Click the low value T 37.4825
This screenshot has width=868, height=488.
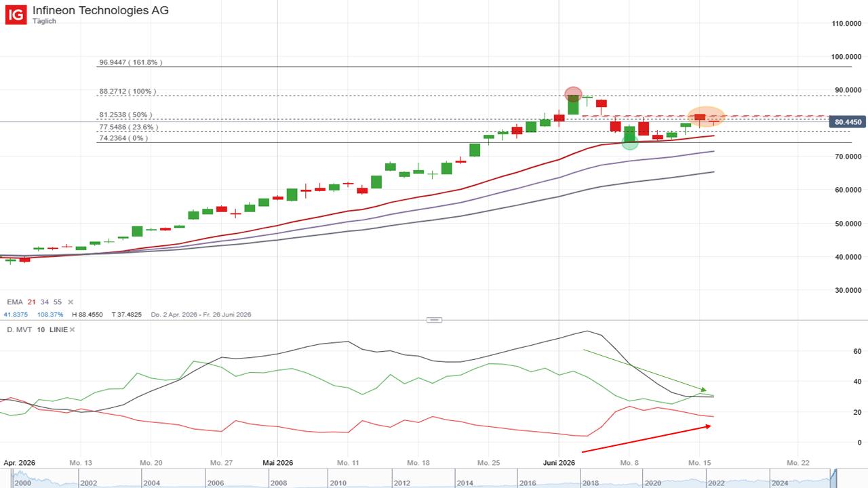128,314
